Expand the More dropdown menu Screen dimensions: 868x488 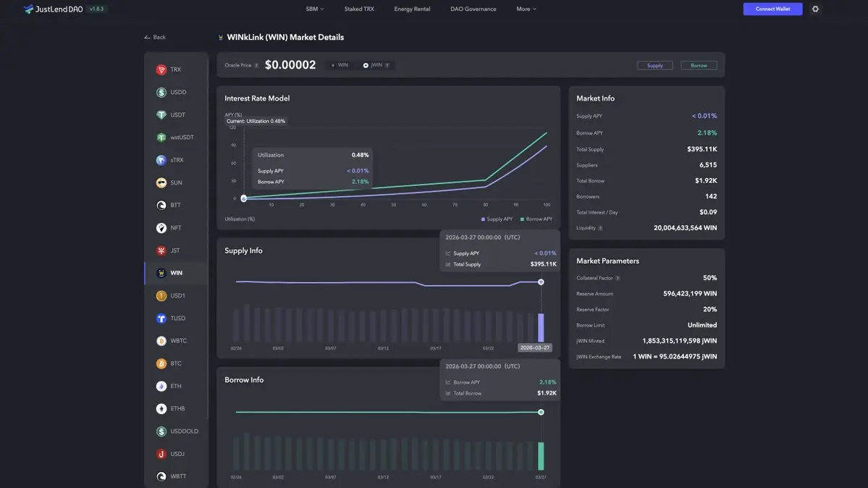526,9
